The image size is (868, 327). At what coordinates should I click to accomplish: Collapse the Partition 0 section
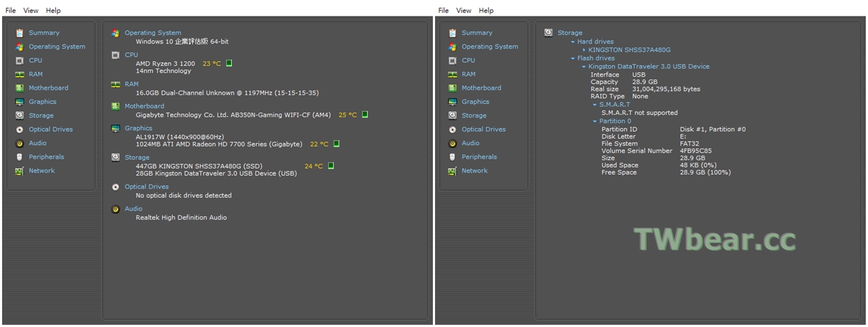click(595, 121)
